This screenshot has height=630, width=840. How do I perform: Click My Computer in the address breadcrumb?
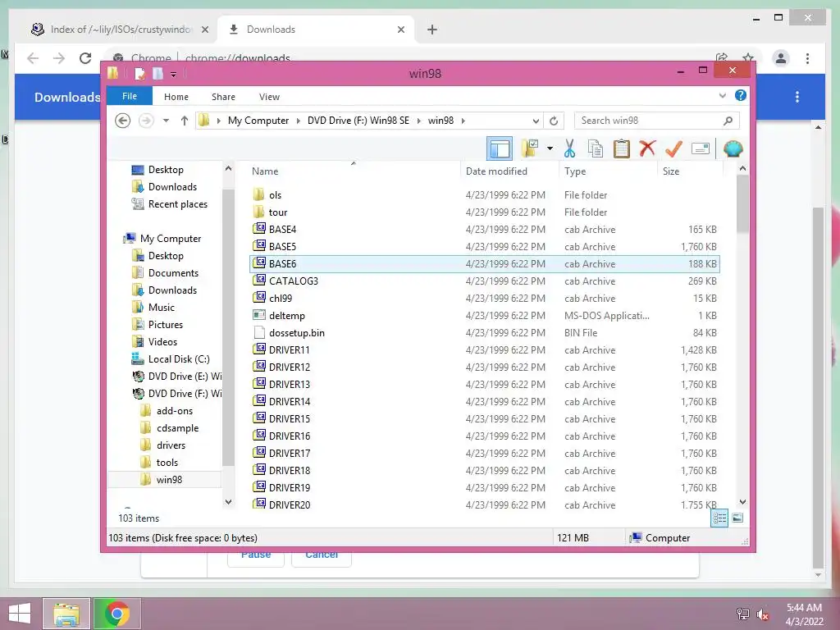click(258, 121)
